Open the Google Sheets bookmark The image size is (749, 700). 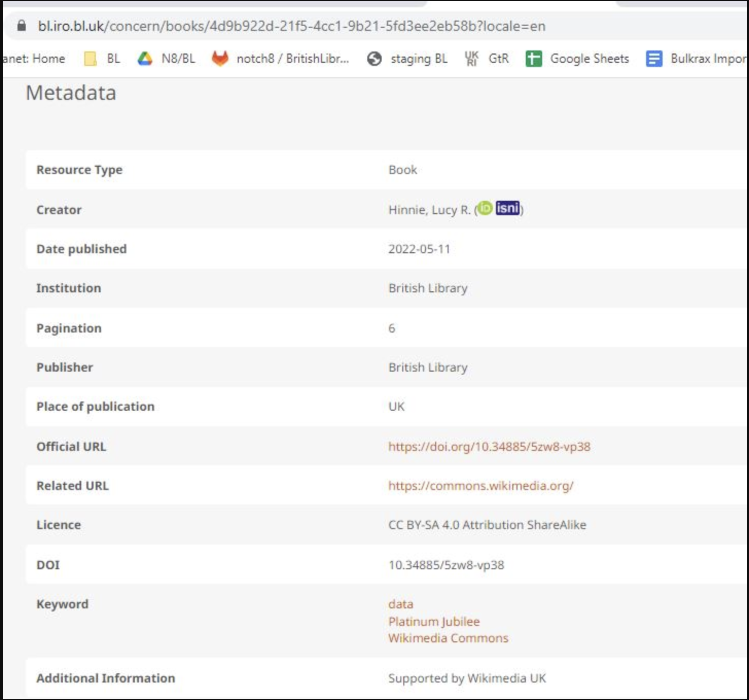[x=577, y=59]
